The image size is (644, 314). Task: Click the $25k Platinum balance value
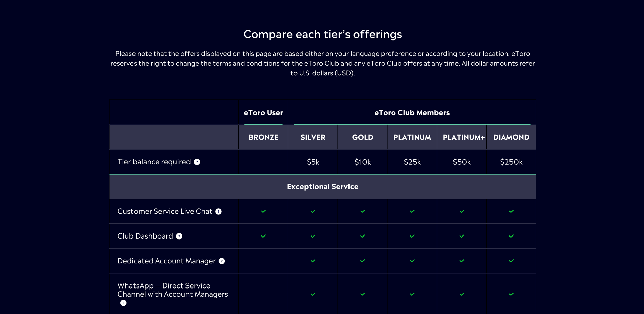pos(412,162)
